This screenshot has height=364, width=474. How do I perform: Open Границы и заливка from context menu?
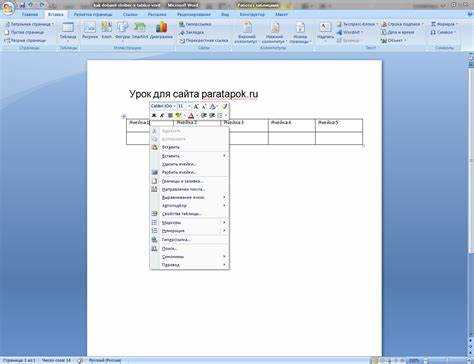coord(190,181)
